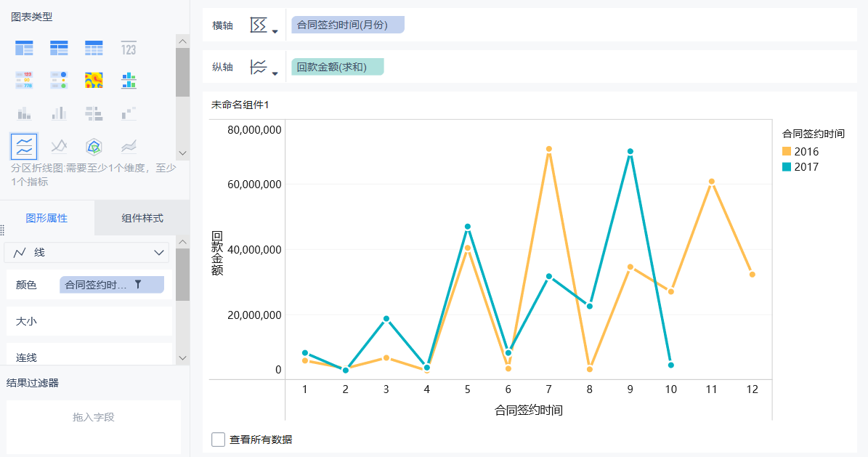This screenshot has width=868, height=457.
Task: Click the 2017 legend color swatch
Action: [x=787, y=167]
